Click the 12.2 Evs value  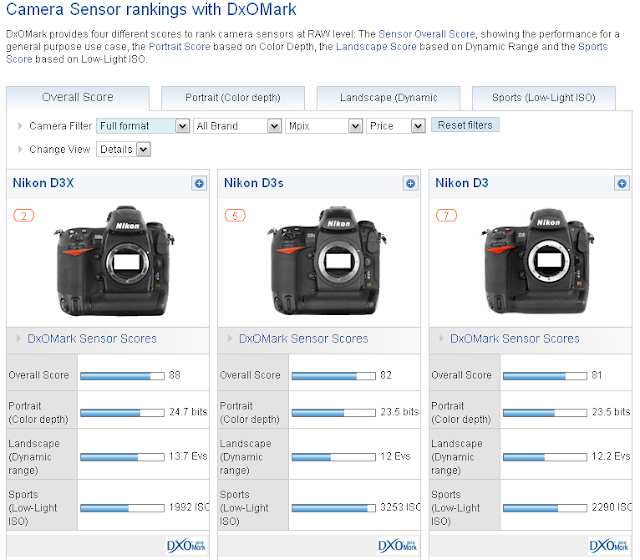pos(611,456)
